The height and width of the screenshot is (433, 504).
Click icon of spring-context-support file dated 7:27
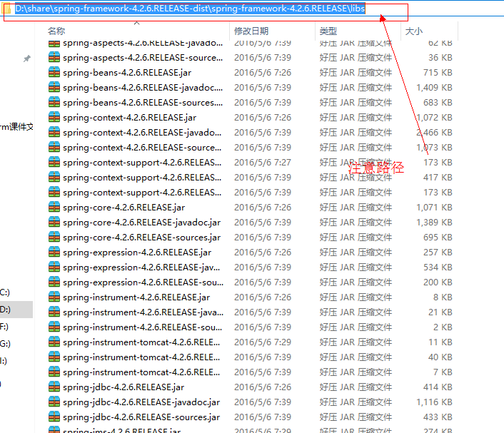tap(54, 162)
